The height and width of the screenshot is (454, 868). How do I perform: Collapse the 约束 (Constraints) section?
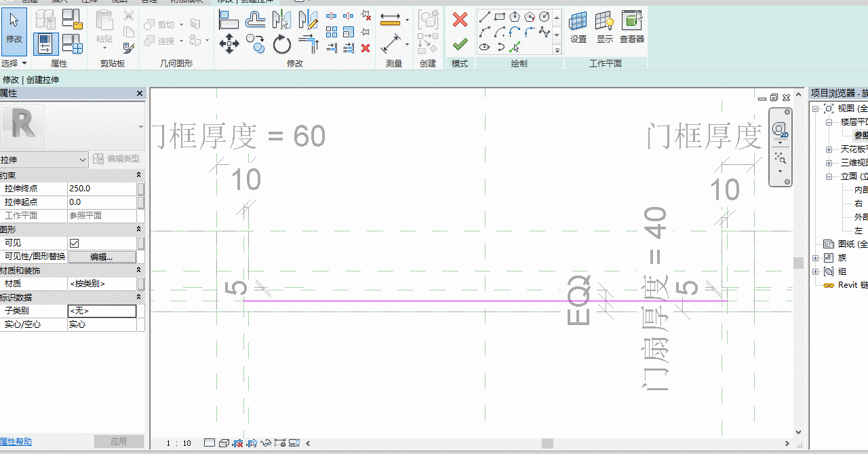tap(139, 174)
